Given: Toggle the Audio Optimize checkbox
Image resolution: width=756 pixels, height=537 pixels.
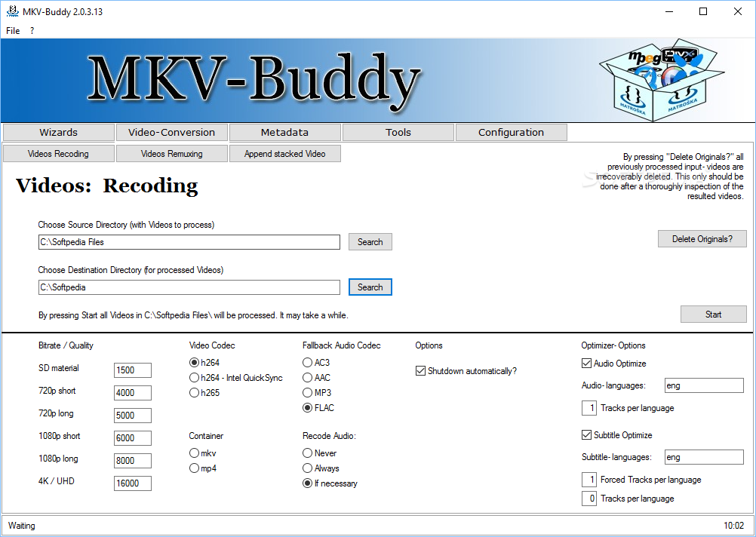Looking at the screenshot, I should tap(613, 364).
